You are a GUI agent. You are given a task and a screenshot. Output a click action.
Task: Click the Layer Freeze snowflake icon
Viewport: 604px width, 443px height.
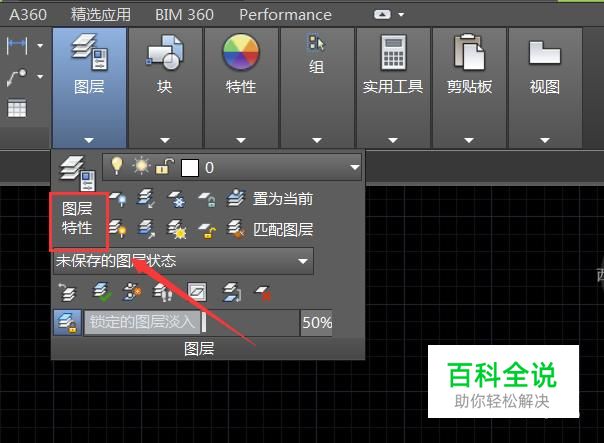pyautogui.click(x=177, y=199)
